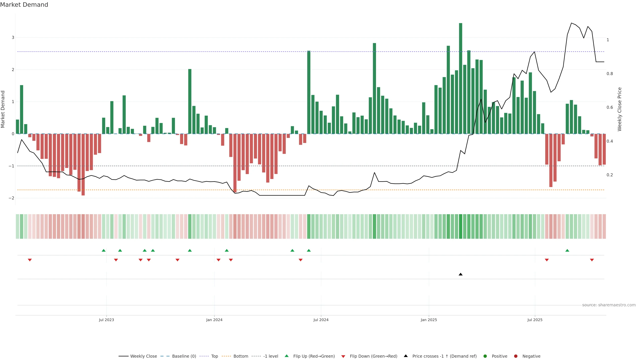
Task: Click black Price crosses triangle legend icon
Action: (406, 356)
